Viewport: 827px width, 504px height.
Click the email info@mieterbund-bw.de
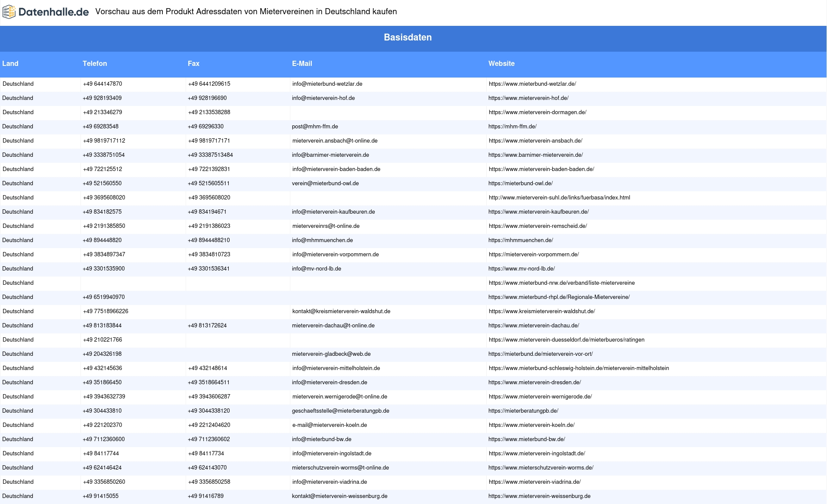[322, 439]
